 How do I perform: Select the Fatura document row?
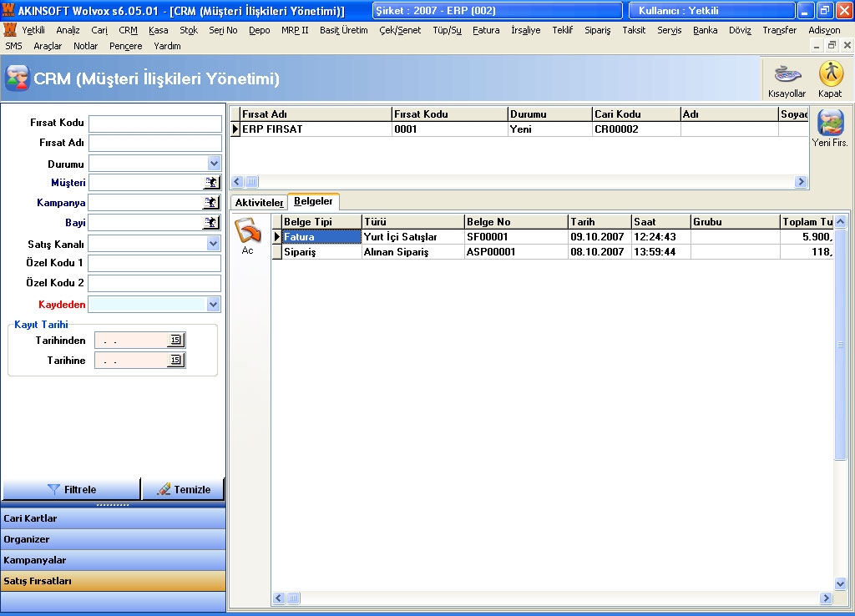tap(553, 236)
